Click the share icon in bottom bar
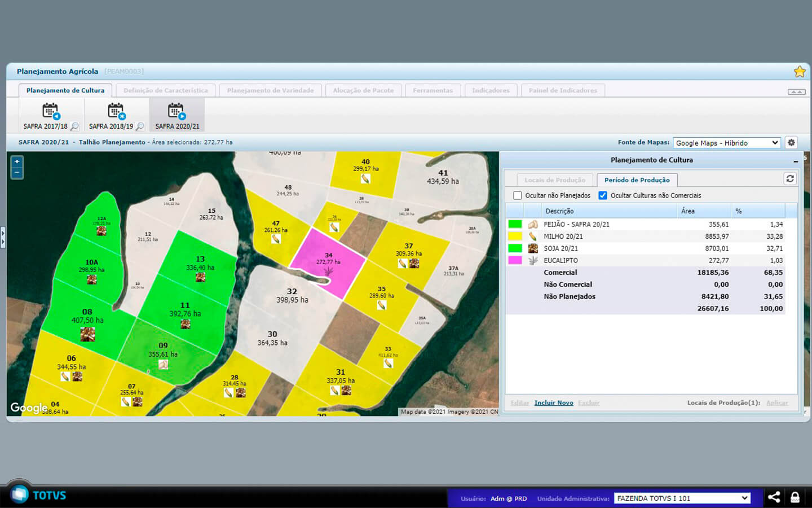 click(x=774, y=497)
